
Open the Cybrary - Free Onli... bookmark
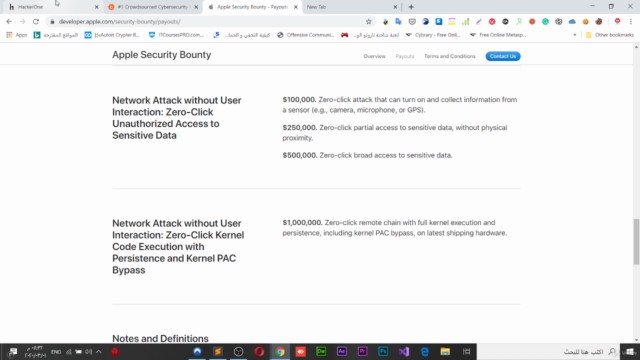point(433,35)
